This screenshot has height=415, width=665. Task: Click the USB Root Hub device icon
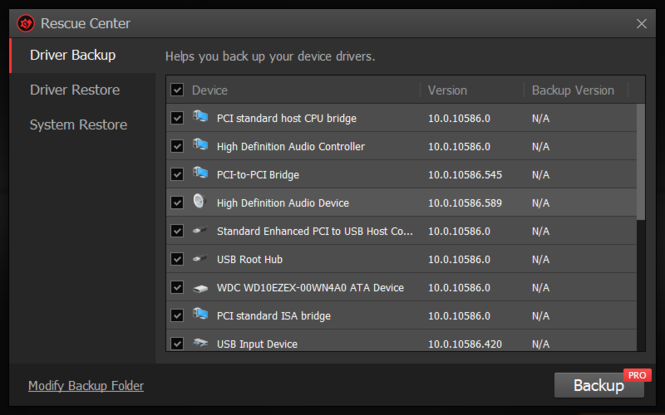pyautogui.click(x=200, y=258)
